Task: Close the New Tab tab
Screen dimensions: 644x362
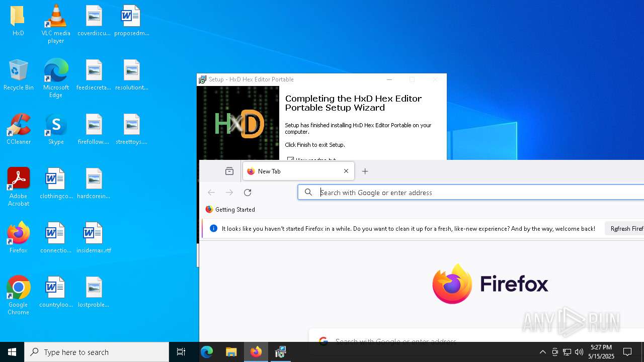Action: [346, 171]
